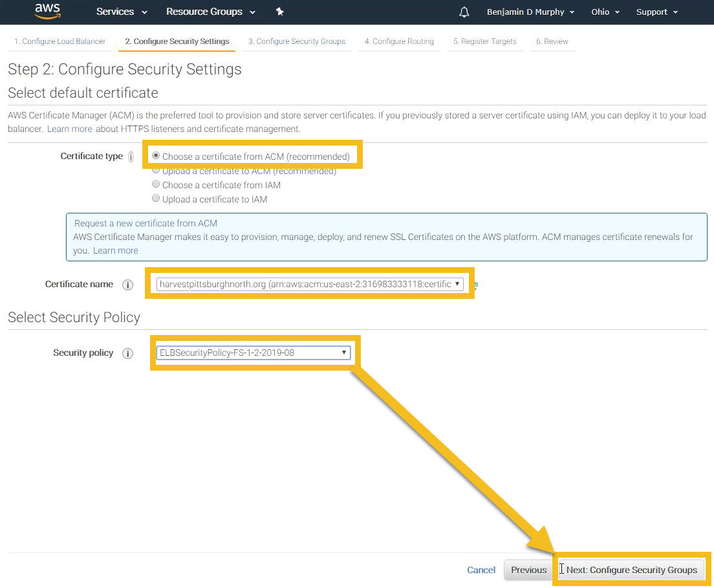Click Request a new certificate from ACM
This screenshot has height=588, width=714.
pos(146,223)
